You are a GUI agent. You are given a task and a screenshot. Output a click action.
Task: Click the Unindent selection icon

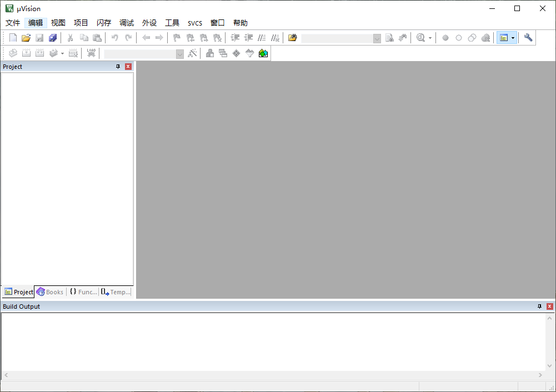[x=248, y=38]
